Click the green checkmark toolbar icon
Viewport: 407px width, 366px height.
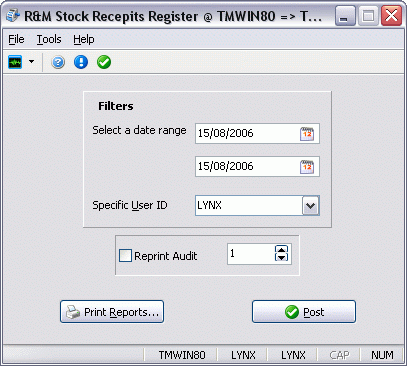click(104, 62)
